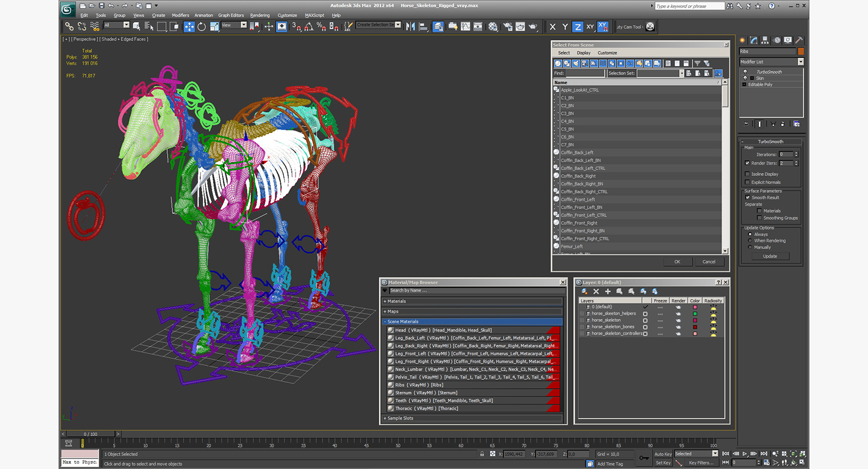
Task: Click the Play Animation button
Action: [x=745, y=454]
